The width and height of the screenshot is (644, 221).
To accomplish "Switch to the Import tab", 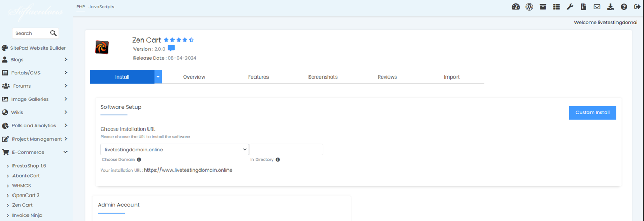I will [451, 77].
